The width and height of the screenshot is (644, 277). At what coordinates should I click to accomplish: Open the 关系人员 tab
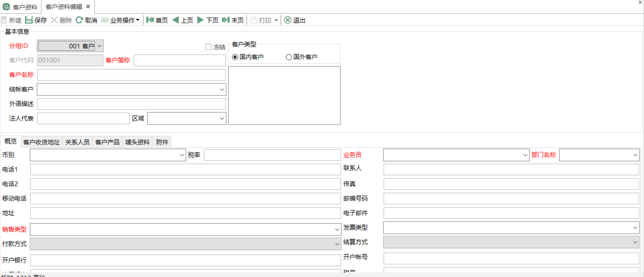pos(77,142)
